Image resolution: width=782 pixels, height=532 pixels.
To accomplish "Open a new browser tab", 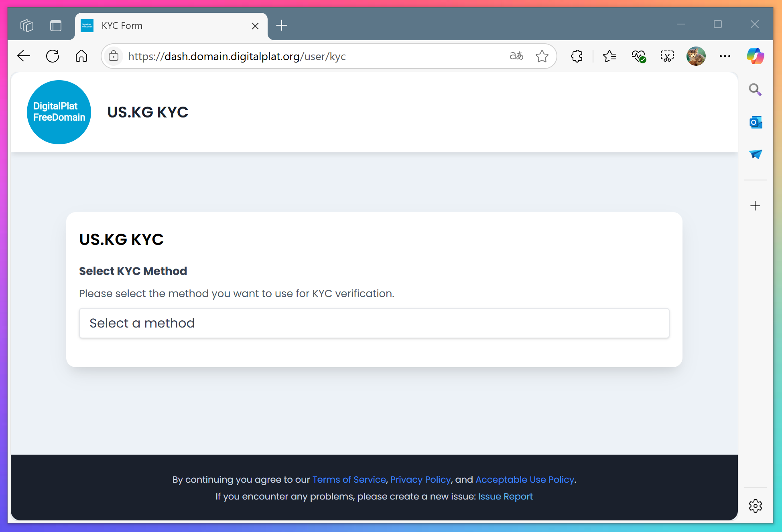I will click(282, 26).
